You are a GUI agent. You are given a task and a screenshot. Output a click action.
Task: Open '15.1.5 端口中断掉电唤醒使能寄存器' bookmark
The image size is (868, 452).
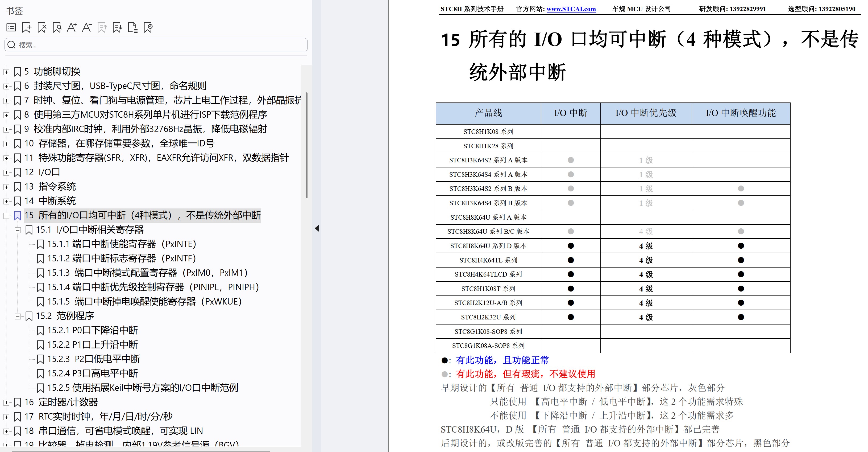[144, 302]
